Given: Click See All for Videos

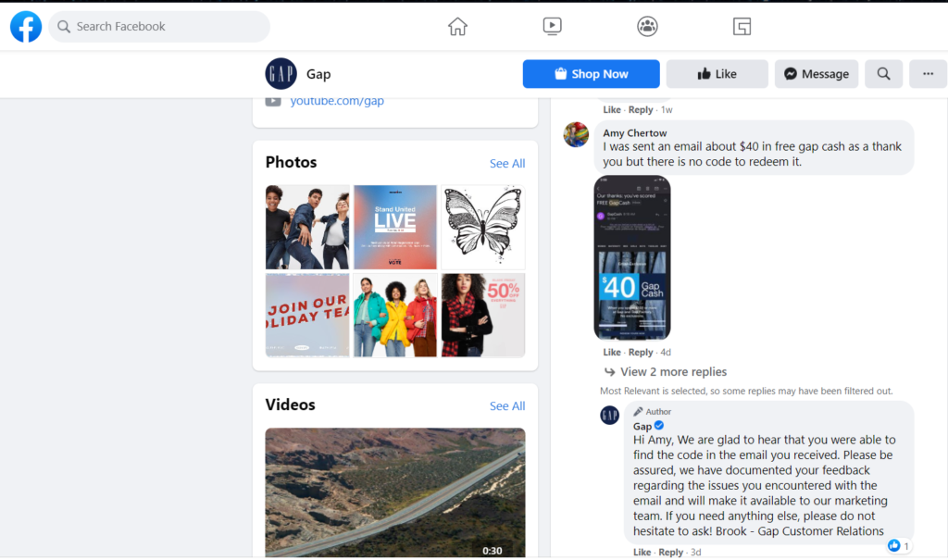Looking at the screenshot, I should (507, 405).
